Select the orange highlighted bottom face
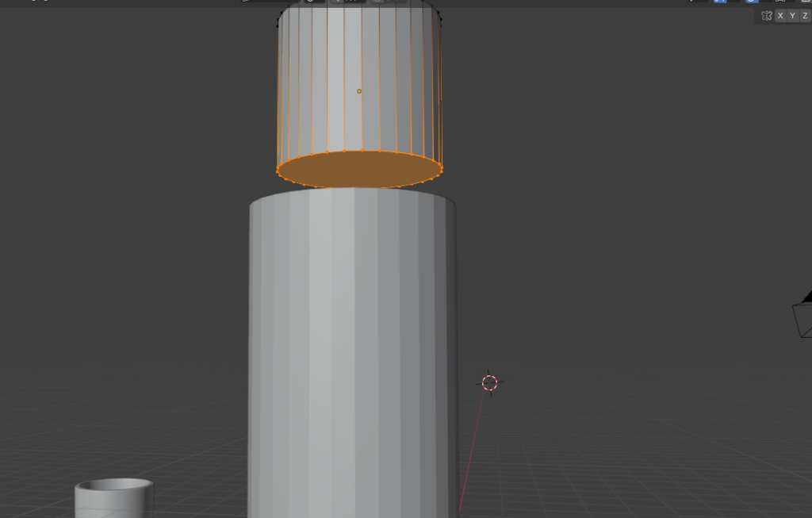Image resolution: width=812 pixels, height=518 pixels. [359, 170]
